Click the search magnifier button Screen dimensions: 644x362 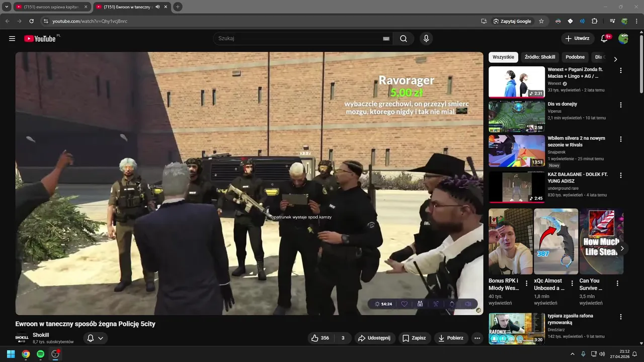(x=404, y=39)
